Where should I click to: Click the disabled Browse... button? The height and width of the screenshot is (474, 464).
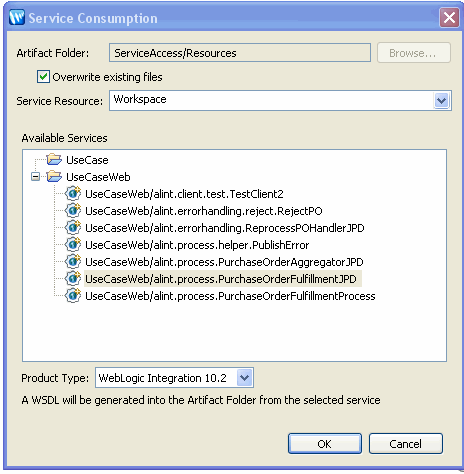414,53
